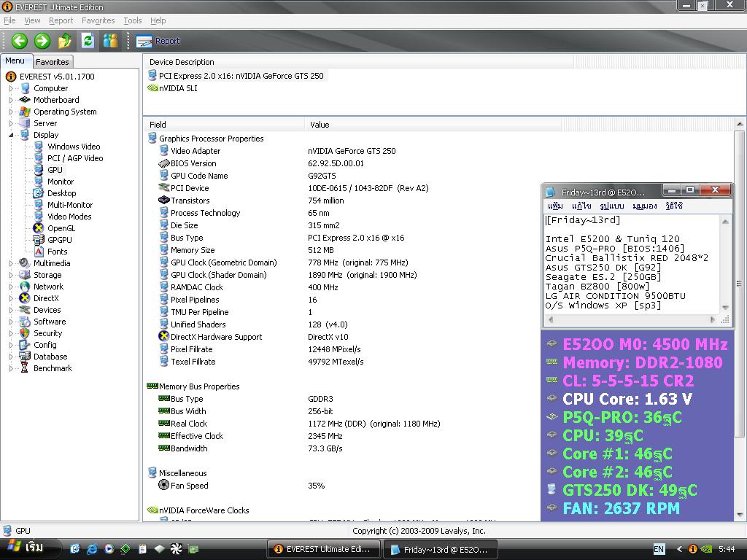The image size is (747, 560).
Task: Expand the Benchmark tree node
Action: (11, 368)
